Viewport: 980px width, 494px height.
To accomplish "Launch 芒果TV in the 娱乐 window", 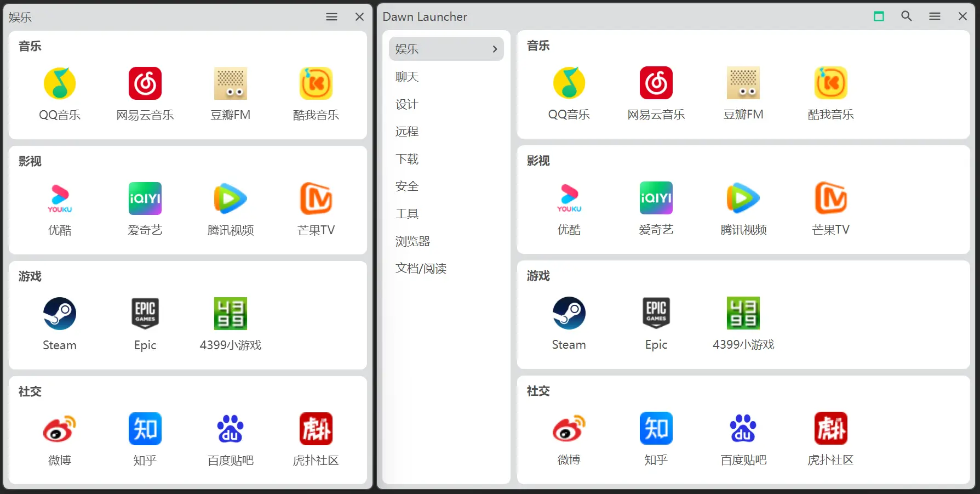I will 316,208.
